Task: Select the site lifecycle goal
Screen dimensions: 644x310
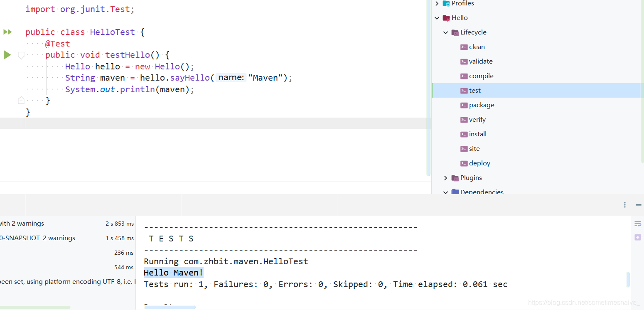Action: point(538,149)
